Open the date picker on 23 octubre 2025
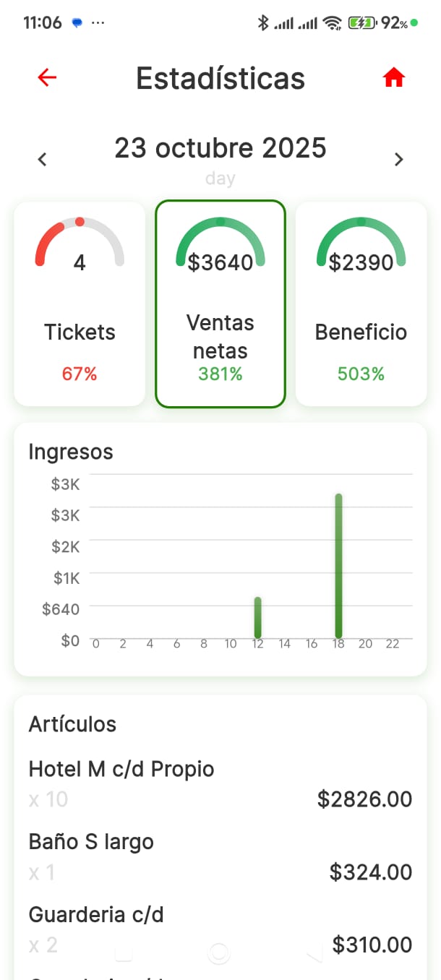Viewport: 441px width, 980px height. tap(220, 148)
